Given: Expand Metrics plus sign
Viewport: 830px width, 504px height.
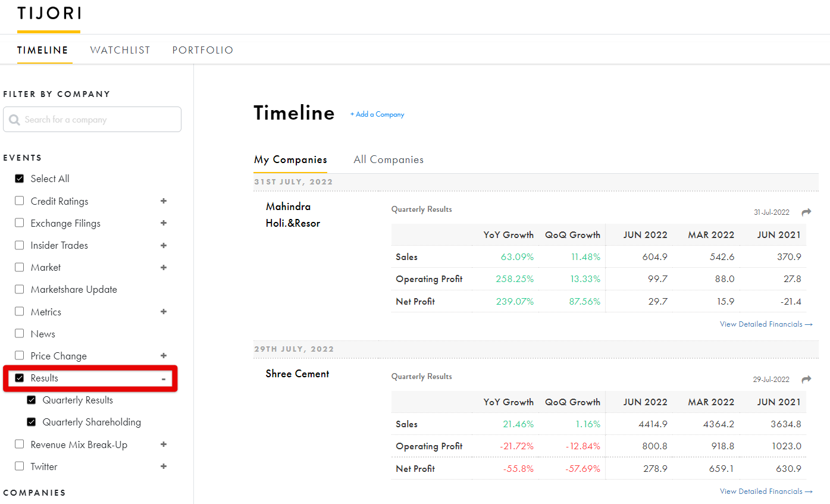Looking at the screenshot, I should pos(164,312).
